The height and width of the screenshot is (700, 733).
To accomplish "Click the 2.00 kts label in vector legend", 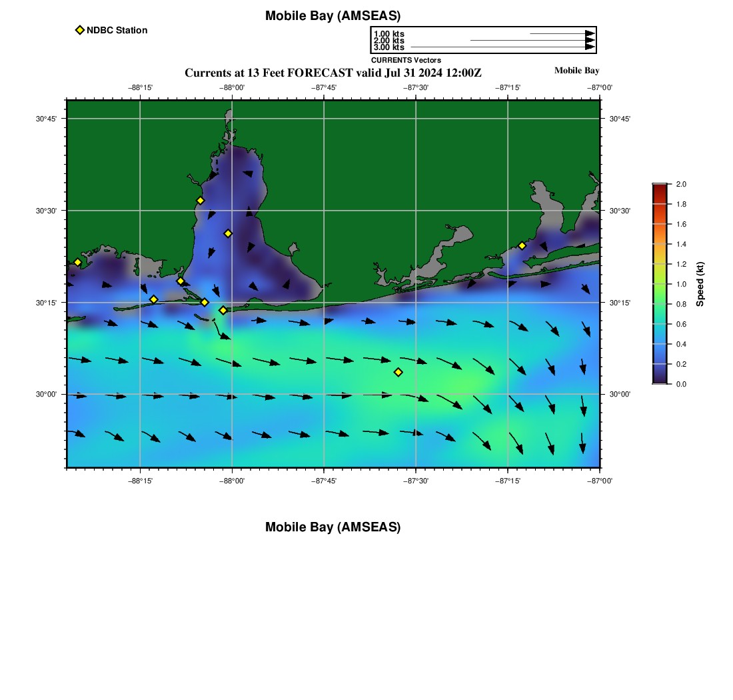I will click(388, 41).
